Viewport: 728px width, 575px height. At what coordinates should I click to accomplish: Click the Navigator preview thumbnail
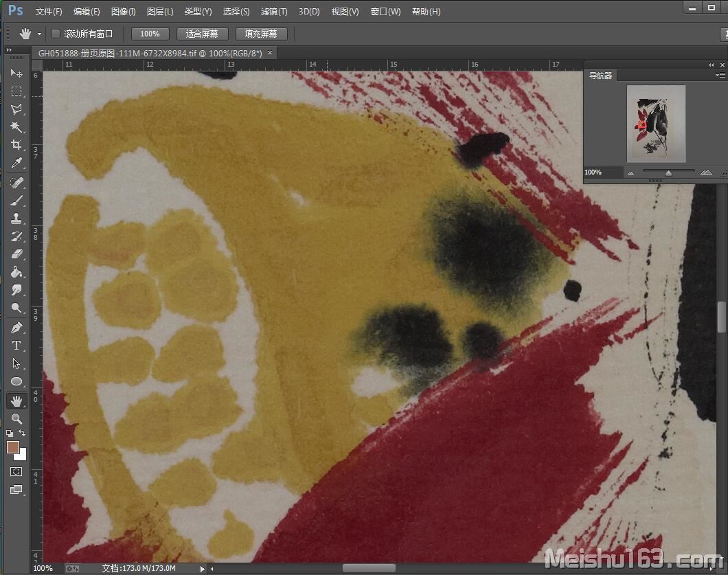click(x=656, y=124)
